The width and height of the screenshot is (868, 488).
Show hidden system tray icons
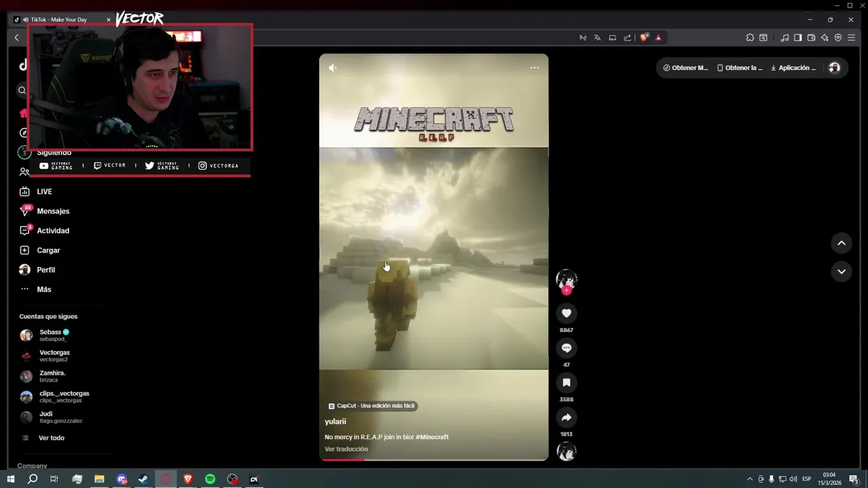coord(749,479)
